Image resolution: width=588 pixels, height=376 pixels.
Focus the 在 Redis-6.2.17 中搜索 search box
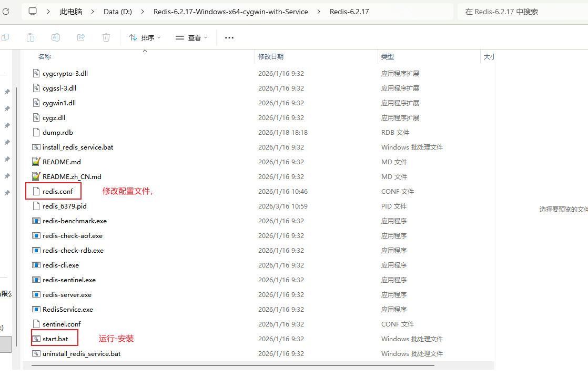(x=523, y=12)
